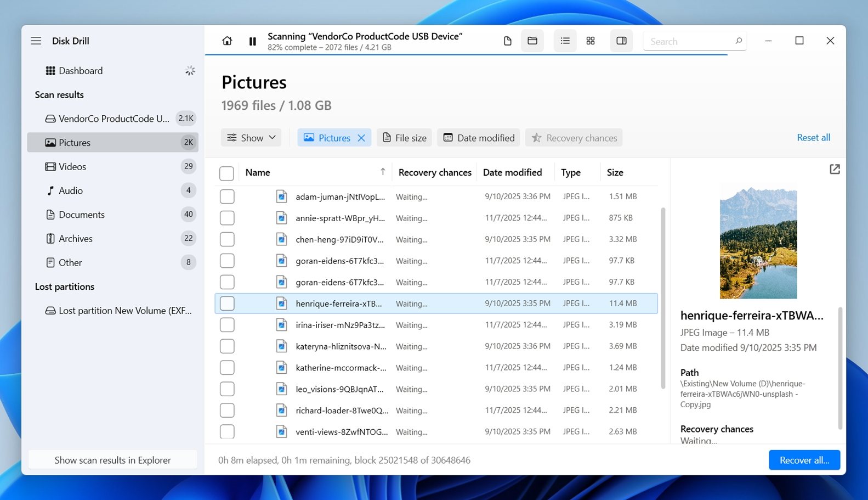868x500 pixels.
Task: Click the Dashboard loading spinner icon
Action: click(190, 71)
